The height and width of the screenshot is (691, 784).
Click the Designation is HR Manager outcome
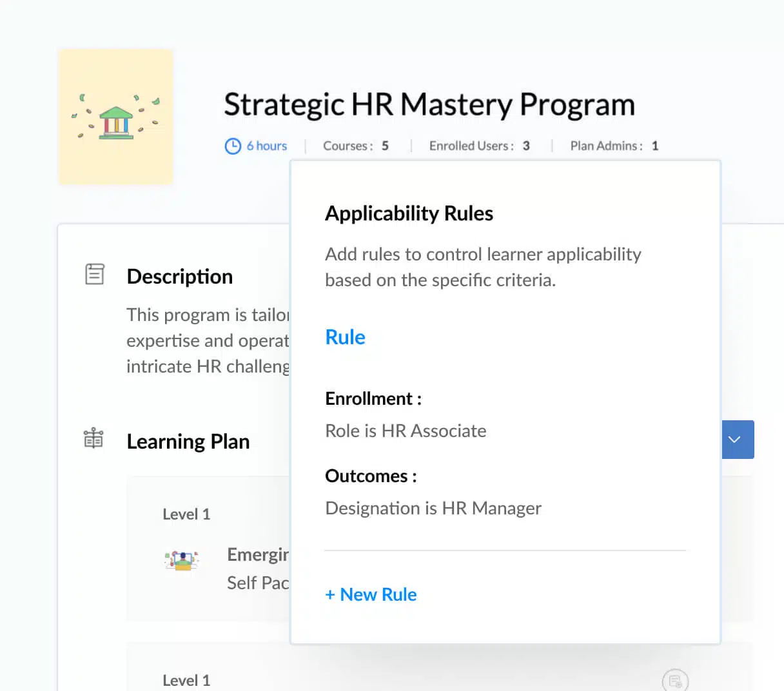[x=433, y=508]
